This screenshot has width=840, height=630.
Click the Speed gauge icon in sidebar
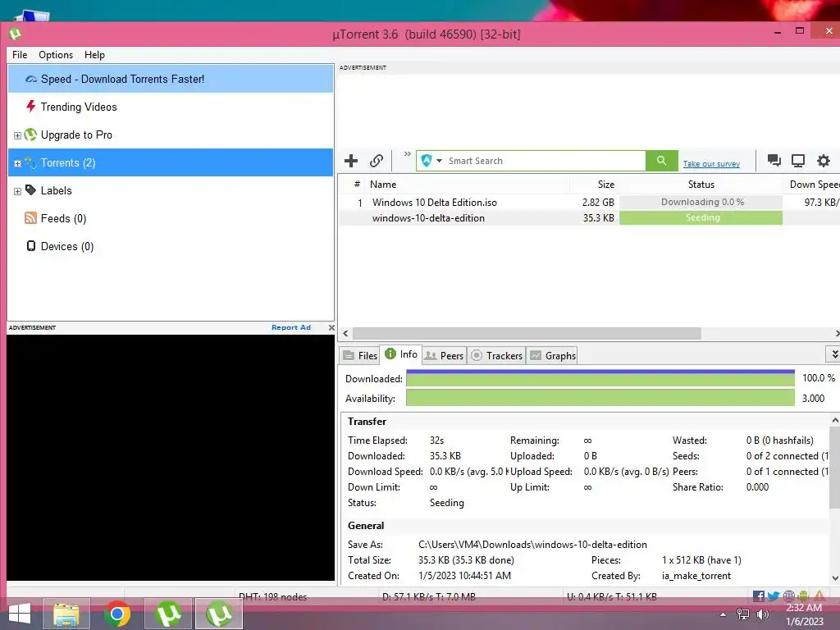pyautogui.click(x=31, y=80)
